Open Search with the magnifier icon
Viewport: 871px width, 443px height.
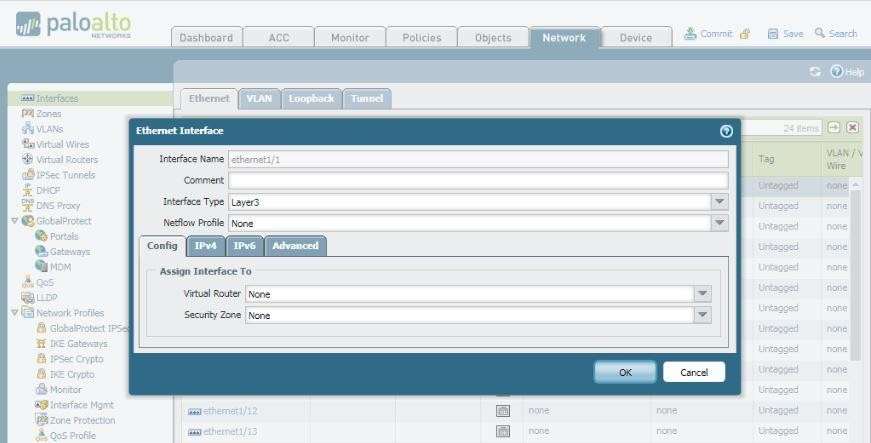pyautogui.click(x=820, y=33)
